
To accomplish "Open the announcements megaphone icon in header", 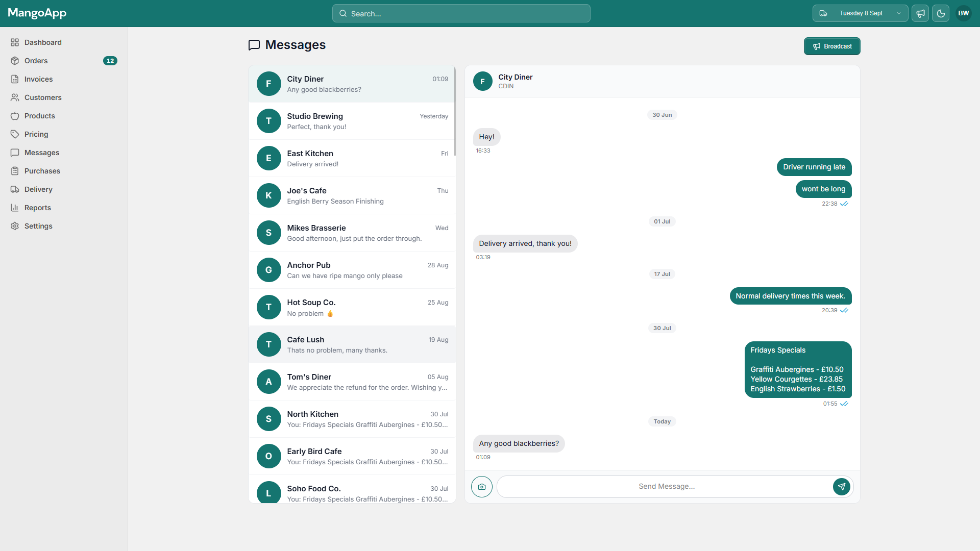I will pyautogui.click(x=920, y=13).
